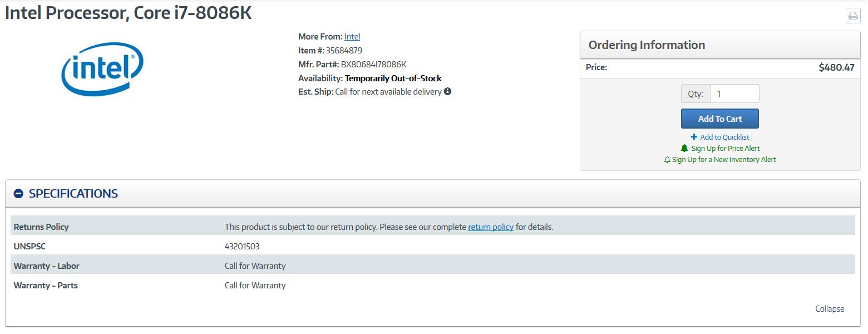Screen dimensions: 868x334
Task: Click the Collapse link below the specifications
Action: 830,309
